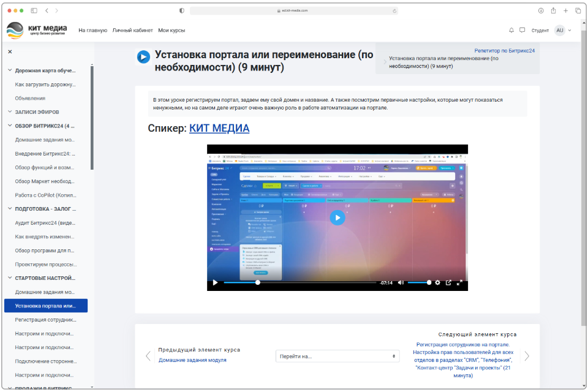Open the messages chat icon
Screen dimensions: 588x392
tap(522, 30)
